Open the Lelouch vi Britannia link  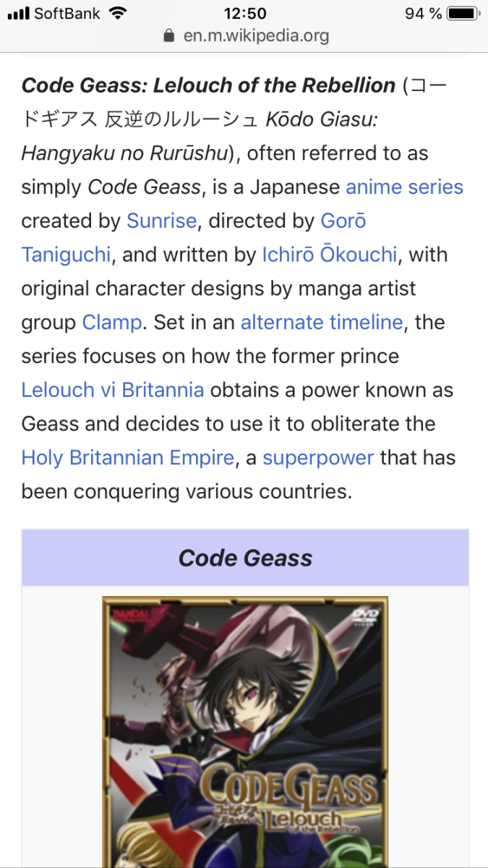(x=113, y=390)
